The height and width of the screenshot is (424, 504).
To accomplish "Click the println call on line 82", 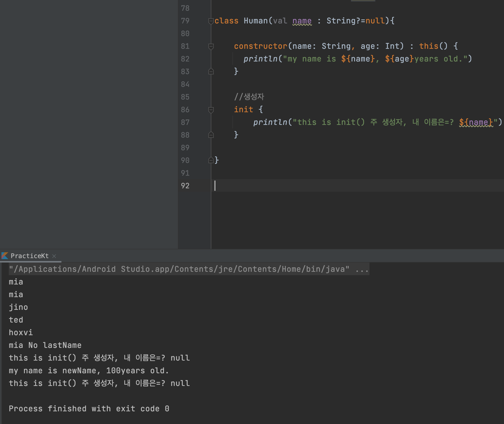I will pos(260,59).
